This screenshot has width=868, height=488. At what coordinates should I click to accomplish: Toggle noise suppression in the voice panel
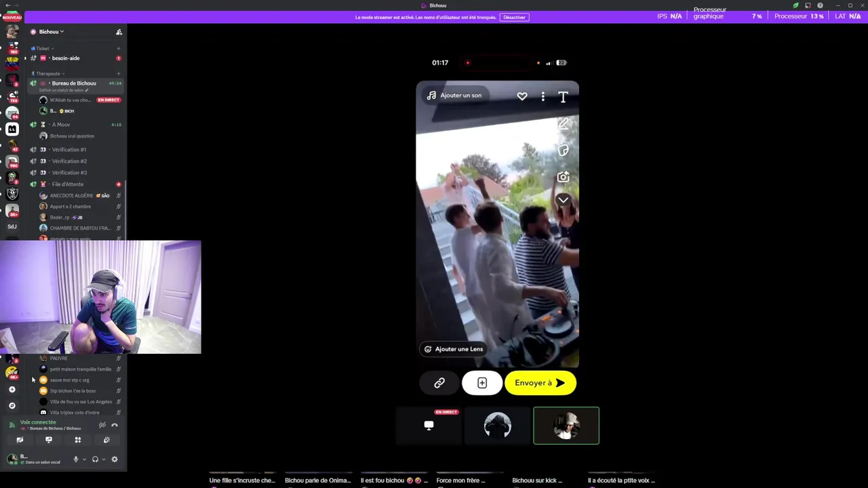coord(102,425)
